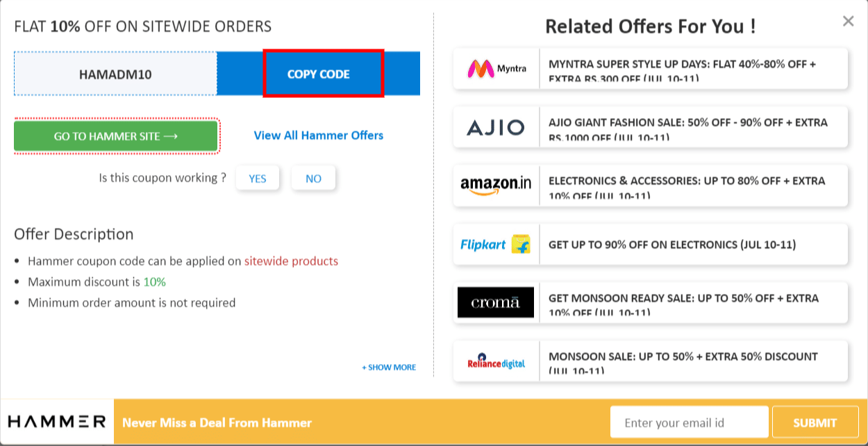The height and width of the screenshot is (446, 868).
Task: Click the email id input field
Action: [x=689, y=422]
